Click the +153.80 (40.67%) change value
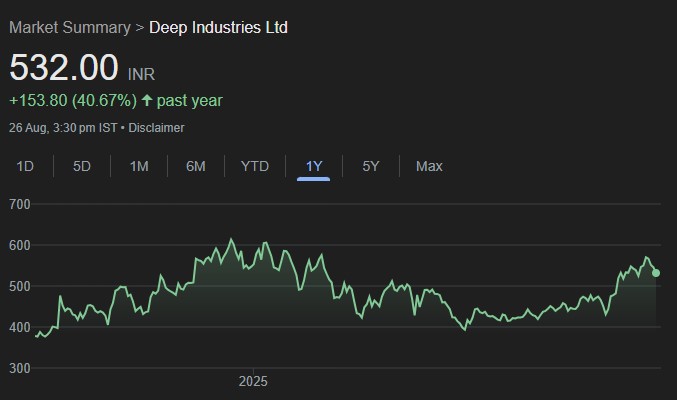 click(72, 100)
